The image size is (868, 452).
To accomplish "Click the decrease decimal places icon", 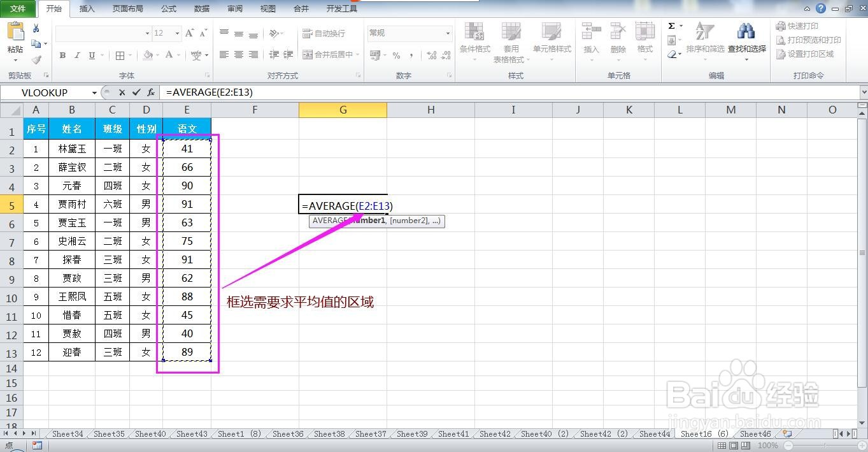I will click(446, 55).
